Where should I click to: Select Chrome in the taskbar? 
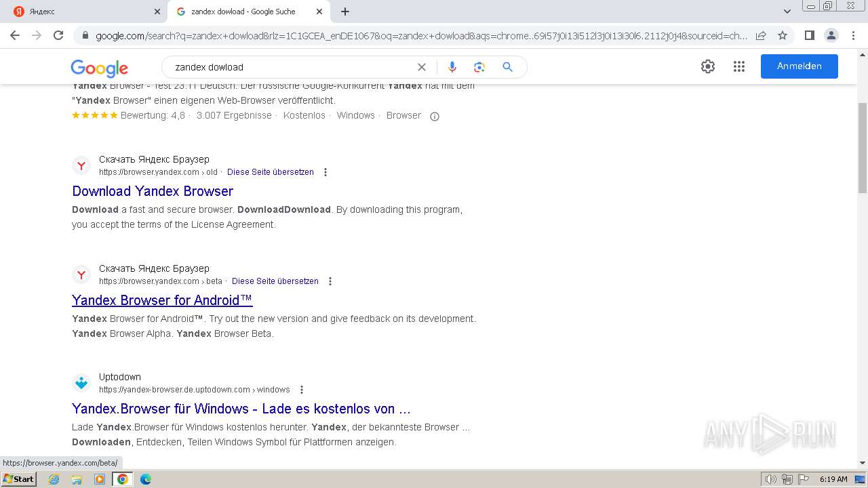tap(123, 479)
